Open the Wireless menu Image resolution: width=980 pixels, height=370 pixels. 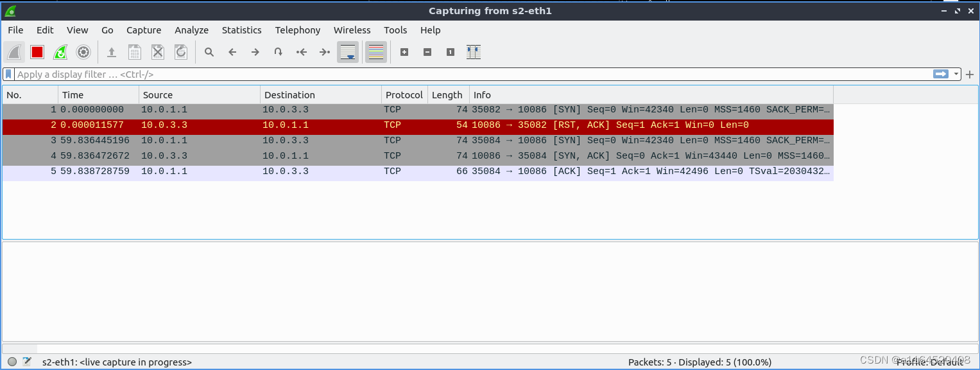coord(352,30)
